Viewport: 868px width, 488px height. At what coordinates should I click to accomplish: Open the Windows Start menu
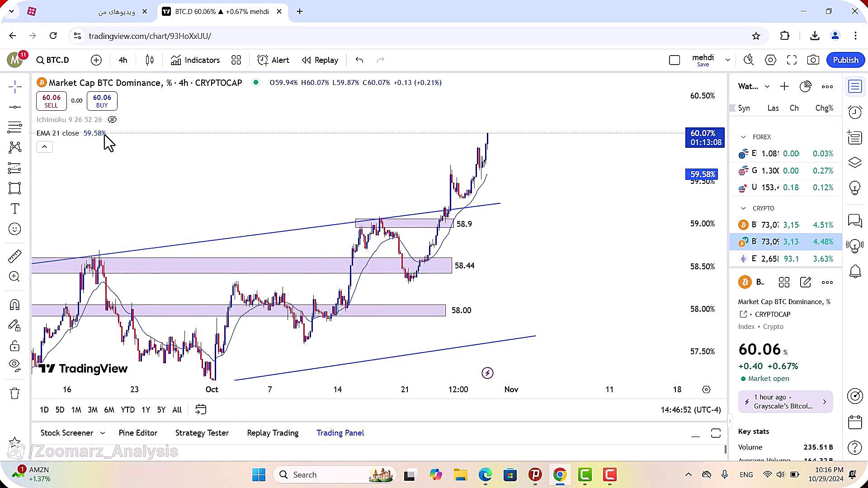click(x=259, y=475)
